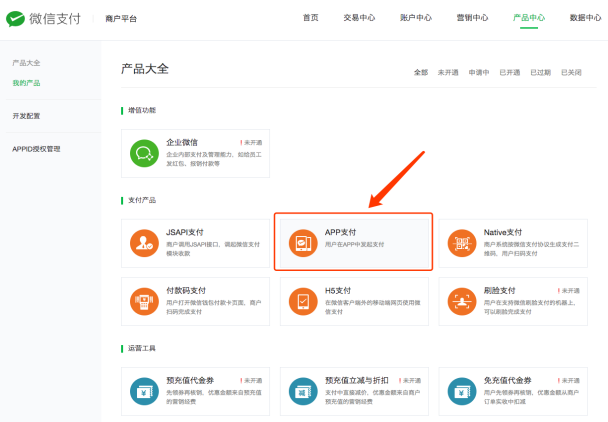Click the 免充值代金券 teal coupon icon
608x422 pixels.
pos(462,391)
